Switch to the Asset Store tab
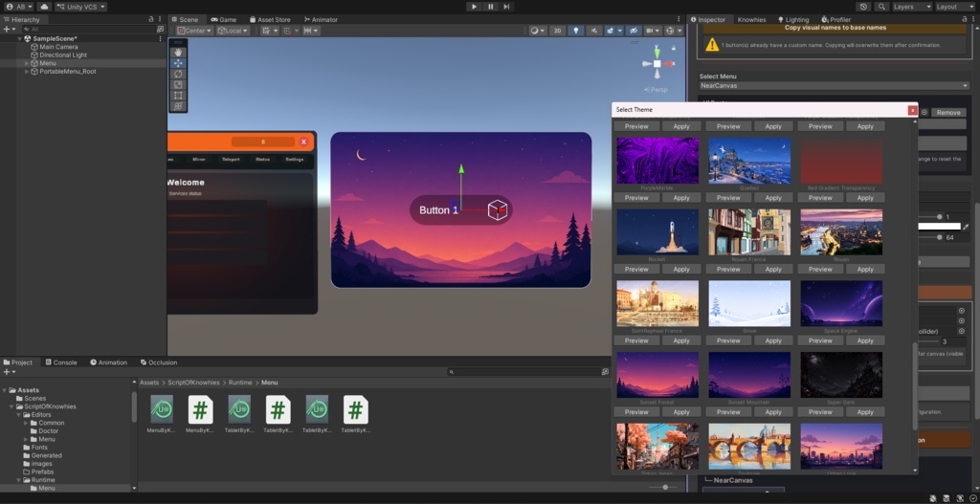Image resolution: width=980 pixels, height=504 pixels. click(x=270, y=19)
